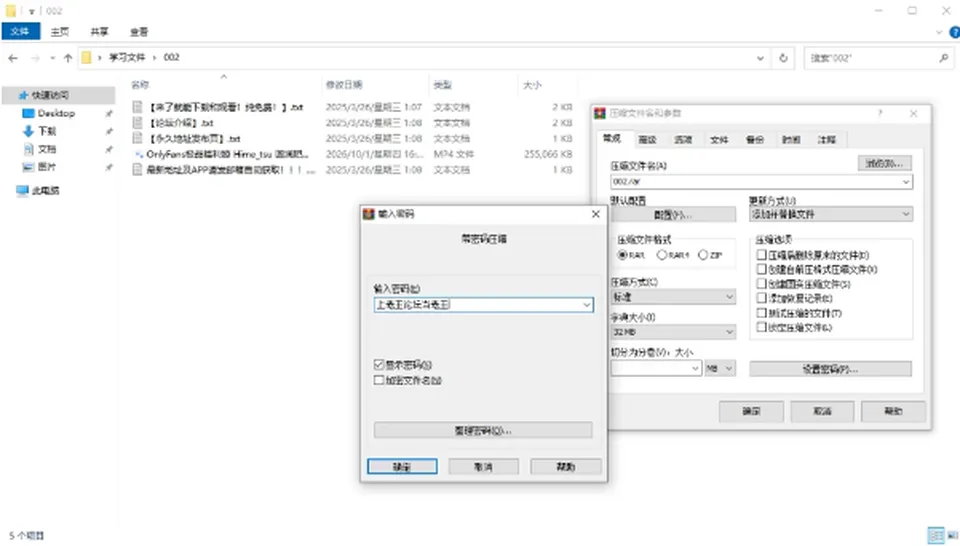This screenshot has height=546, width=960.
Task: Go back with the Explorer back arrow
Action: 13,58
